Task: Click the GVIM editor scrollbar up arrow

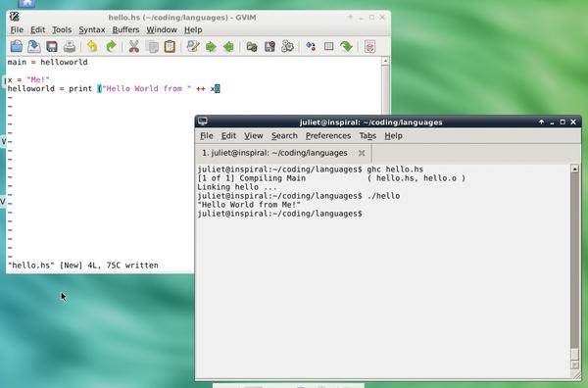Action: pos(385,61)
